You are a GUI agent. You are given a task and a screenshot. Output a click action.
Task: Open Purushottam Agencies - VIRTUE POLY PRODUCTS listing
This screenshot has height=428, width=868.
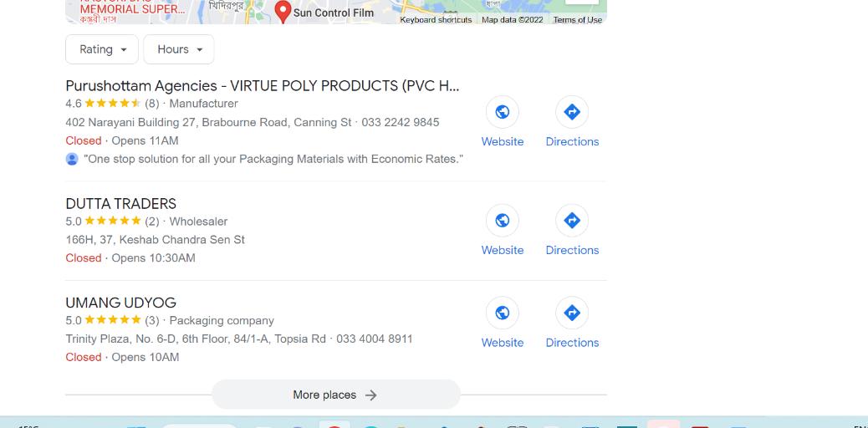pyautogui.click(x=263, y=86)
